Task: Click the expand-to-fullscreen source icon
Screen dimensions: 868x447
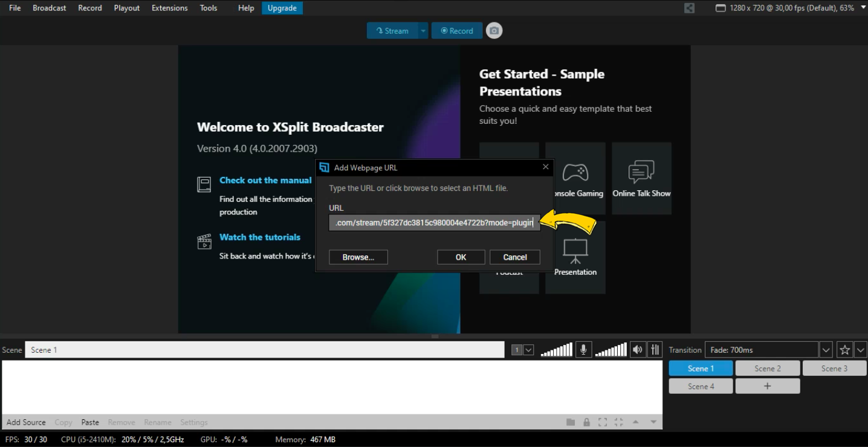Action: click(602, 422)
